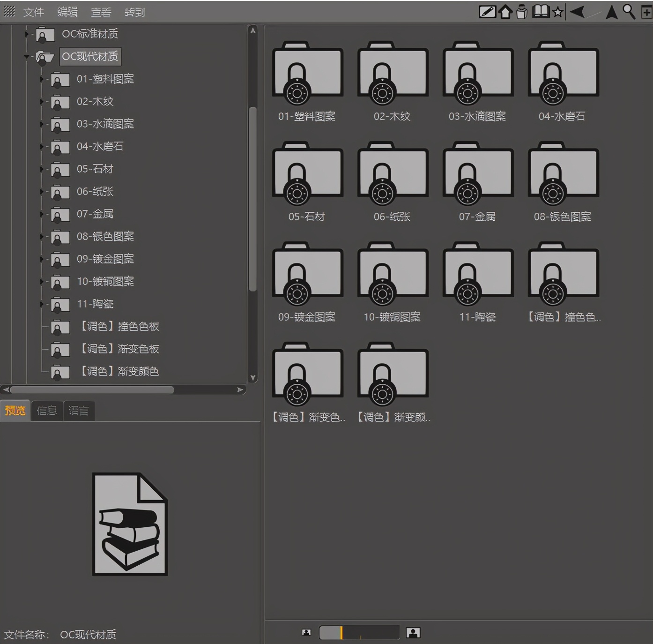Expand the 07-金属 tree node
Image resolution: width=653 pixels, height=644 pixels.
(x=42, y=214)
